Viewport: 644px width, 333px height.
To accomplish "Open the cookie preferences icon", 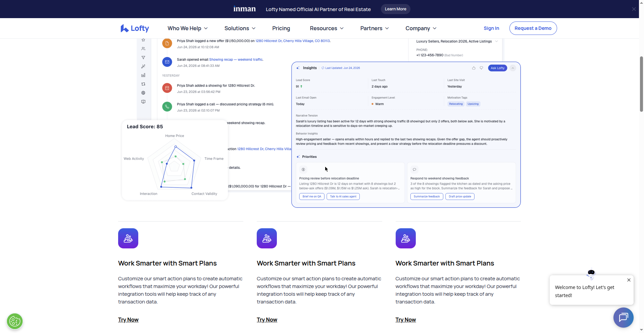I will tap(15, 321).
